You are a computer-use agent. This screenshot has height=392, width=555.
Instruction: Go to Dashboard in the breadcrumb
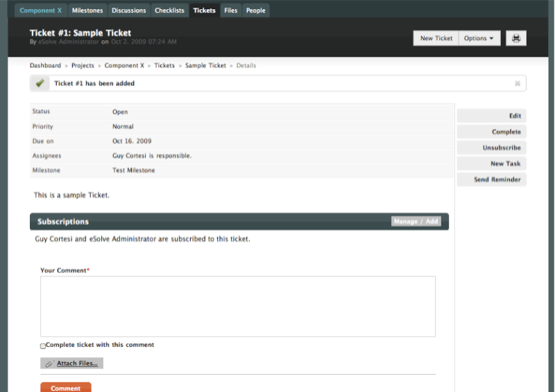45,65
